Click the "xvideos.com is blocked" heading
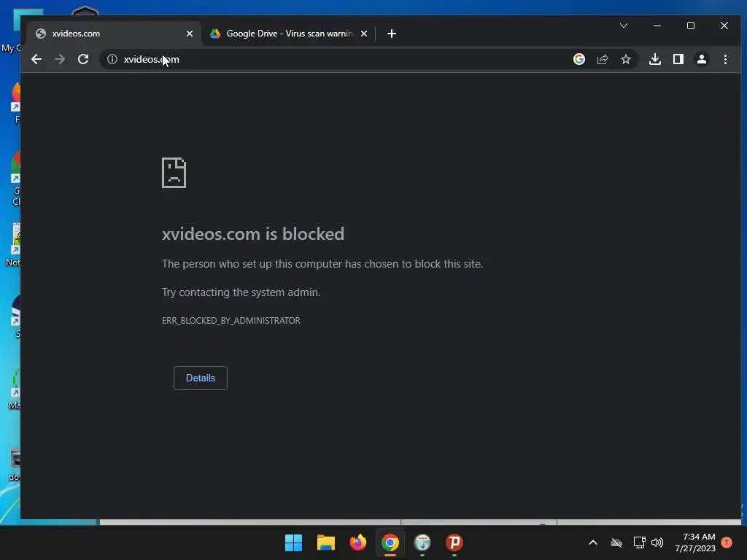Viewport: 747px width, 560px height. [253, 234]
